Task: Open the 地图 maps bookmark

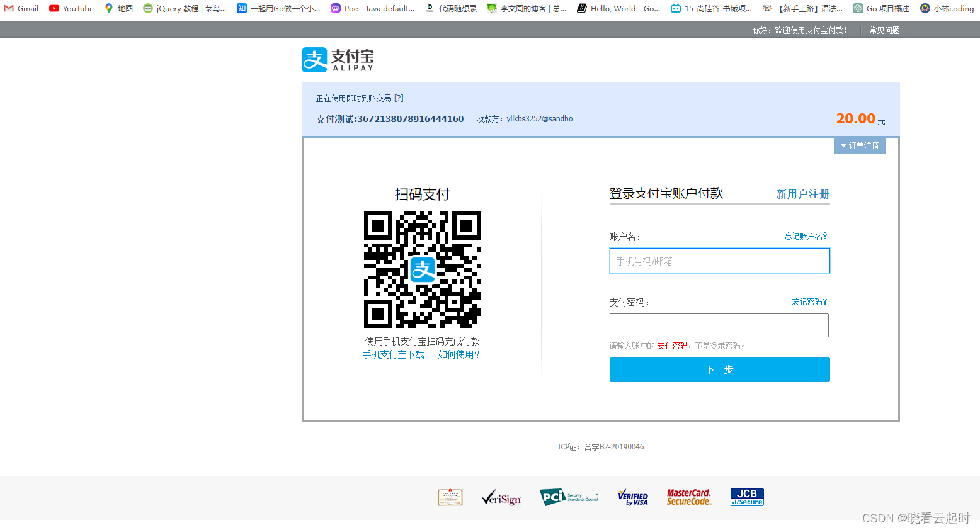Action: coord(118,8)
